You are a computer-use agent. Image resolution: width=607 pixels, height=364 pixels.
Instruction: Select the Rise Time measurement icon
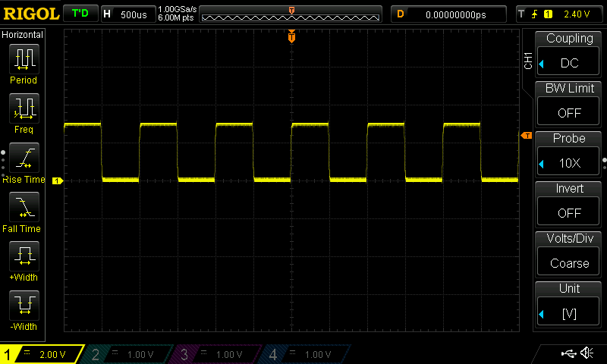[x=24, y=158]
